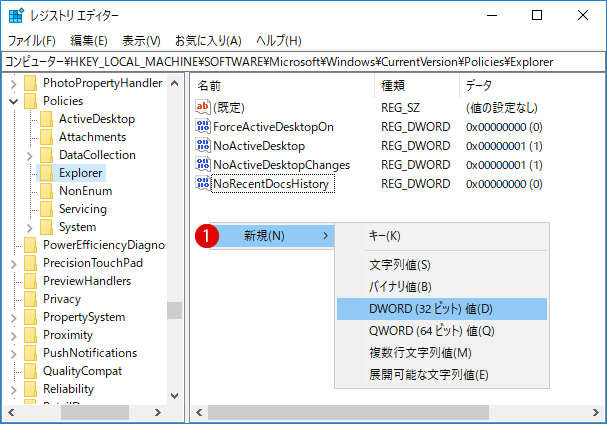The width and height of the screenshot is (607, 424).
Task: Click the tree pane scroll-down arrow
Action: click(175, 396)
